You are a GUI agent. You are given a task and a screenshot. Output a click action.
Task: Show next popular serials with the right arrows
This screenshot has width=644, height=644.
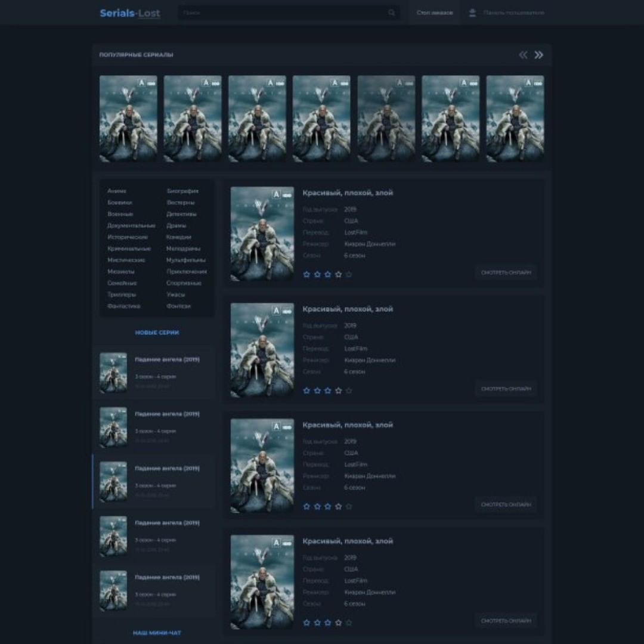[538, 55]
